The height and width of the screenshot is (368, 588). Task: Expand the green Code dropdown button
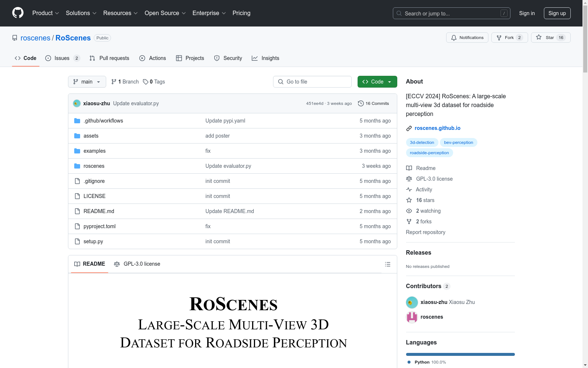click(x=377, y=82)
